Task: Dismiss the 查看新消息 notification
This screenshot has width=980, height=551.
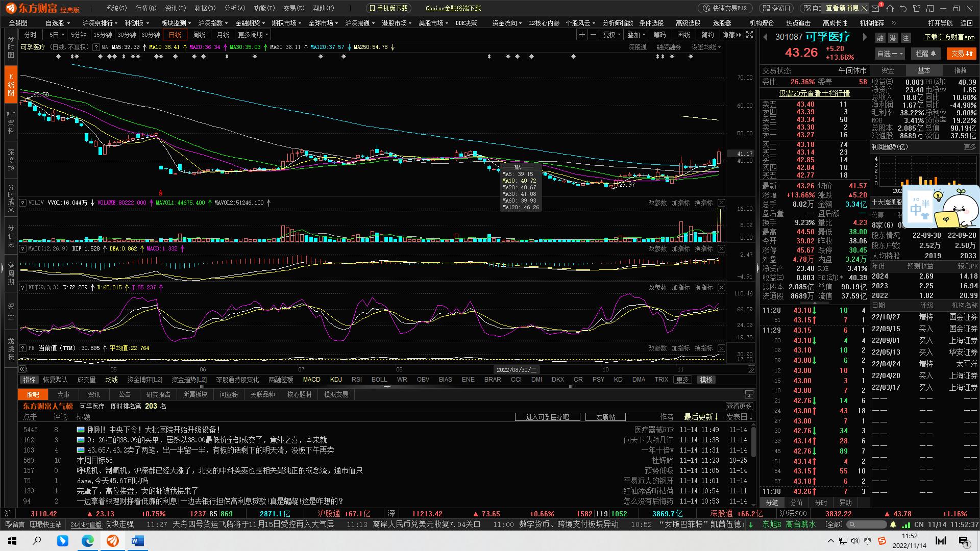Action: pyautogui.click(x=864, y=8)
